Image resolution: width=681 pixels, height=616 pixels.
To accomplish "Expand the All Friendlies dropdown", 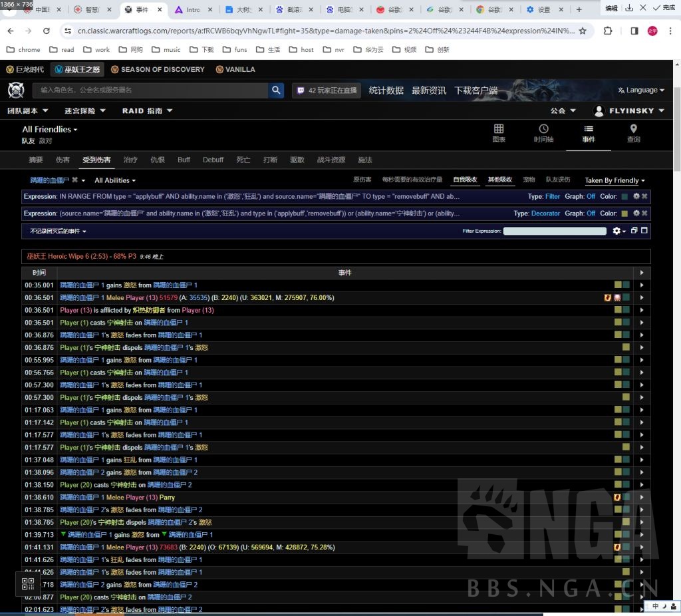I will pyautogui.click(x=50, y=130).
